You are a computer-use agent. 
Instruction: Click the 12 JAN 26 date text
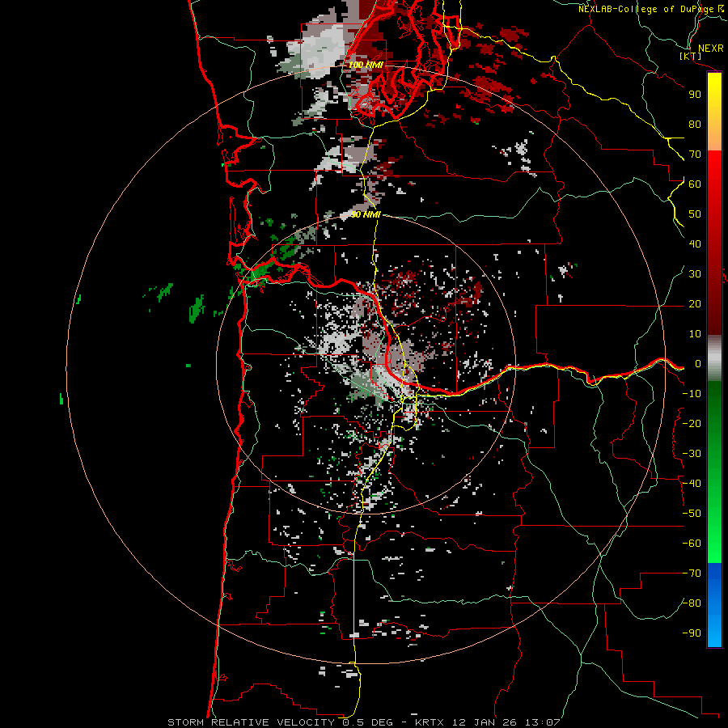point(485,722)
